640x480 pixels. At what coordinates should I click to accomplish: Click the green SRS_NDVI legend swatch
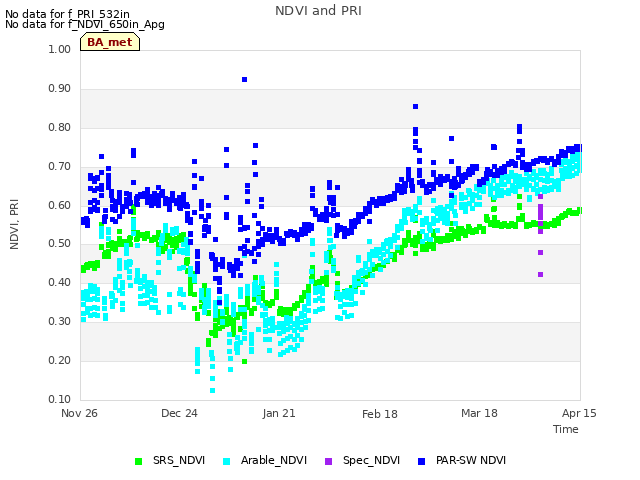click(139, 462)
